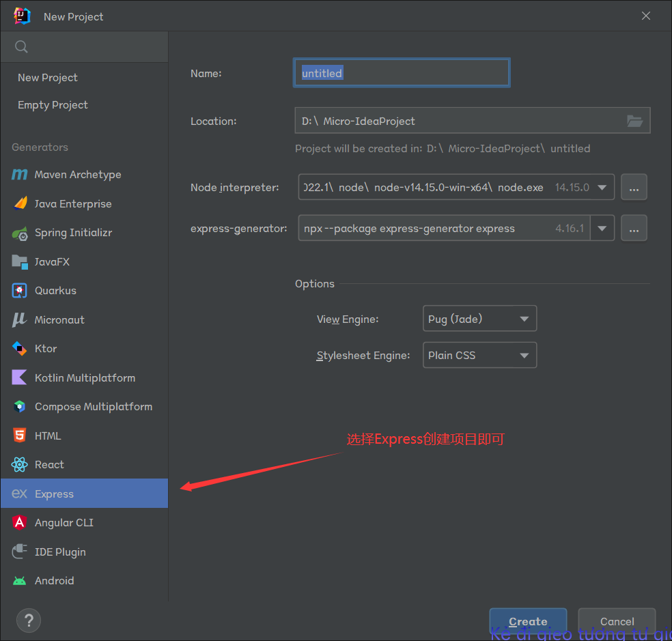Select Compose Multiplatform generator

84,406
